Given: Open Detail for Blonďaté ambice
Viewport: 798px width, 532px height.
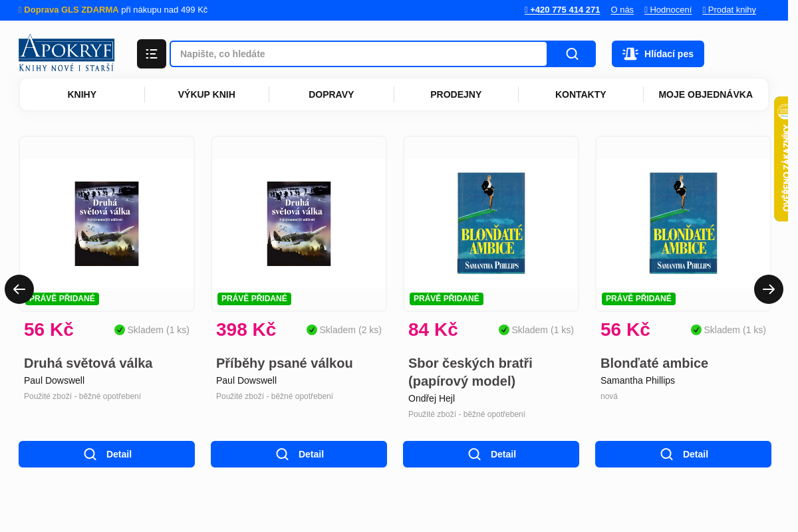Looking at the screenshot, I should click(x=683, y=454).
